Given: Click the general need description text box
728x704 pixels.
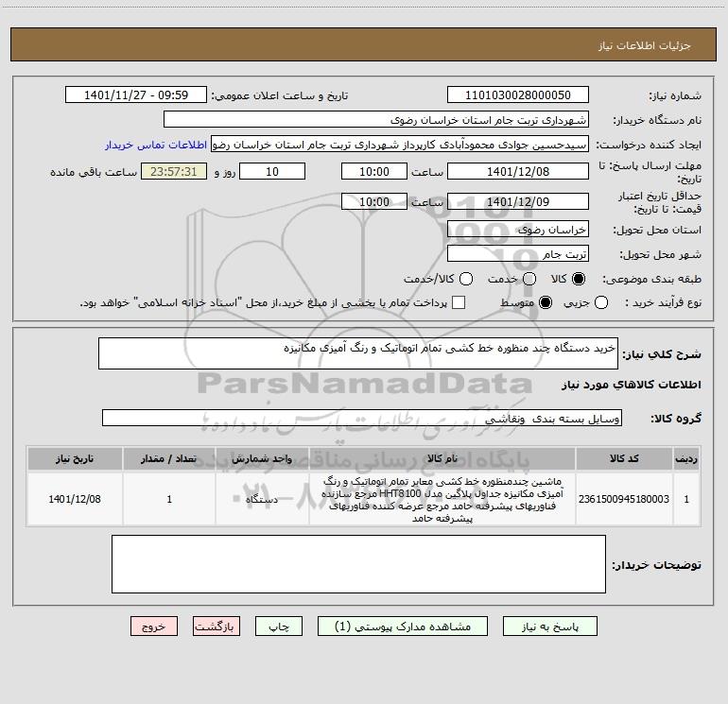Looking at the screenshot, I should pyautogui.click(x=358, y=353).
